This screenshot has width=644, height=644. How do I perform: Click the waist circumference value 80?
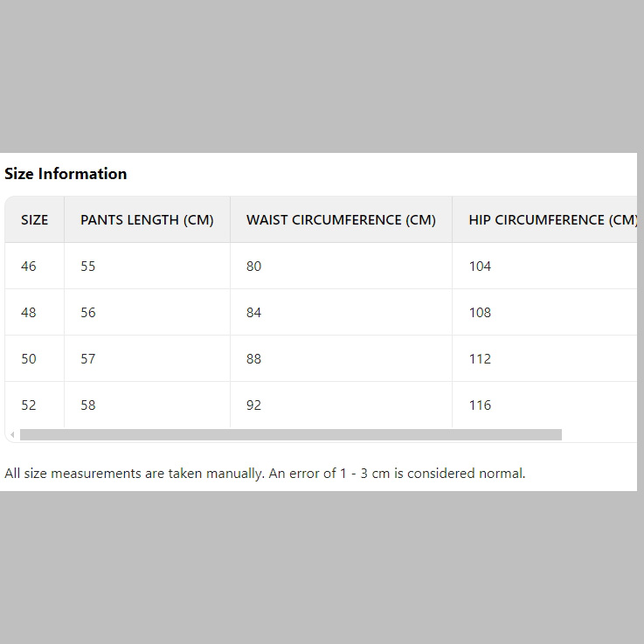[253, 267]
